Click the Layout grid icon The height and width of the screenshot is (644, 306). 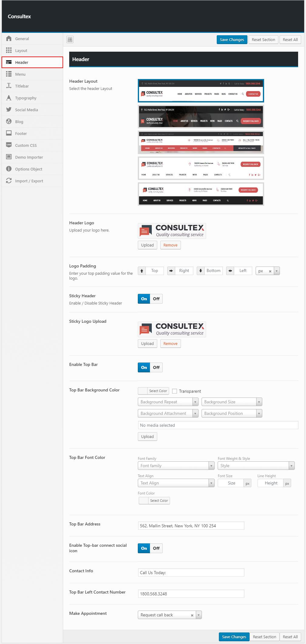9,50
